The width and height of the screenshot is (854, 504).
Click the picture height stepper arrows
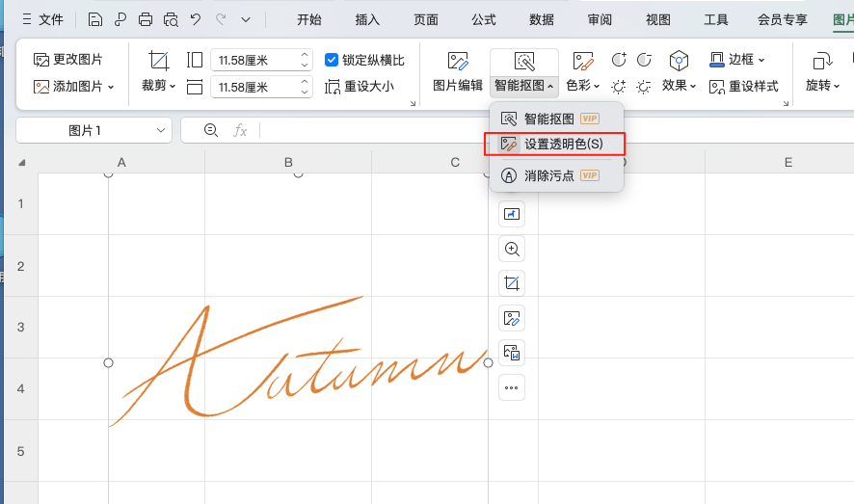[305, 60]
